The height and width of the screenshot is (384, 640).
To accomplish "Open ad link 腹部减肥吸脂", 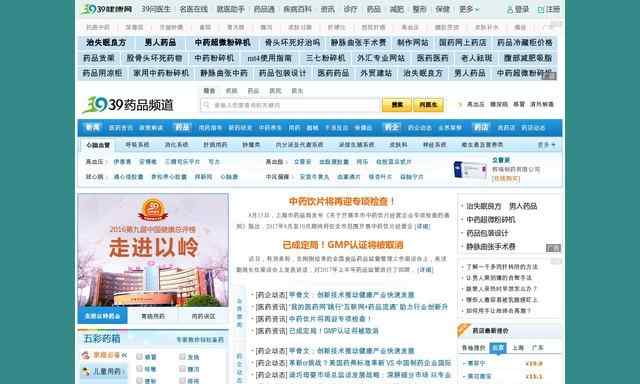I will click(x=528, y=58).
